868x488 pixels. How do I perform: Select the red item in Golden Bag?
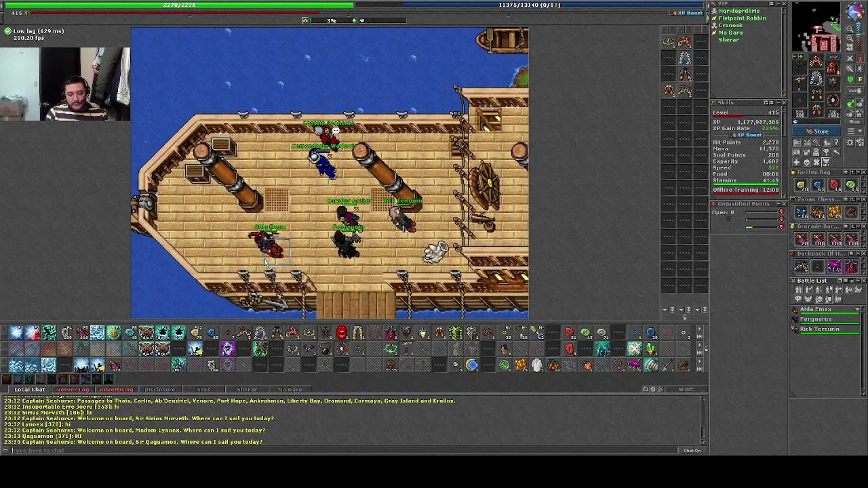pyautogui.click(x=835, y=185)
